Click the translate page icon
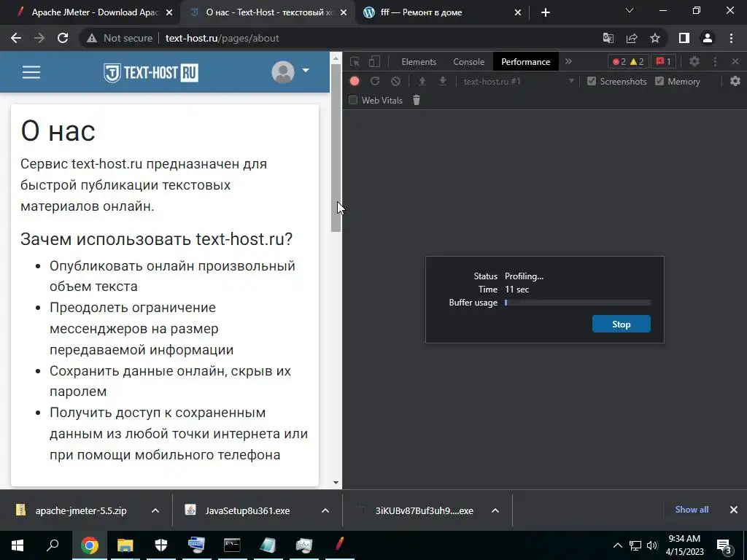The width and height of the screenshot is (747, 560). click(608, 38)
